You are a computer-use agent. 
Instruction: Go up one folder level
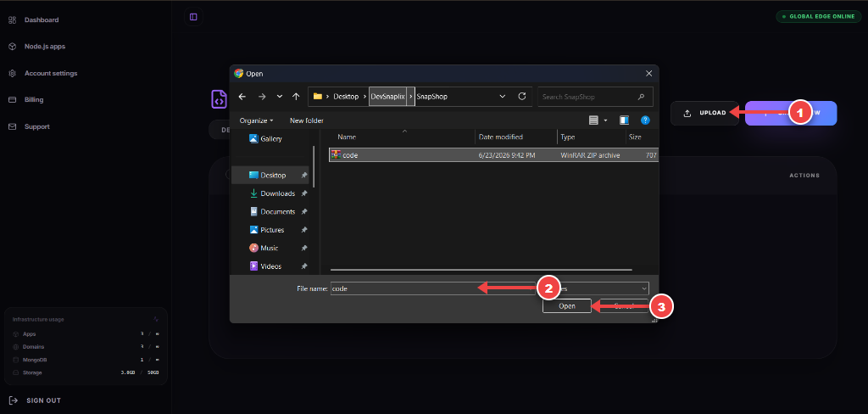[296, 97]
